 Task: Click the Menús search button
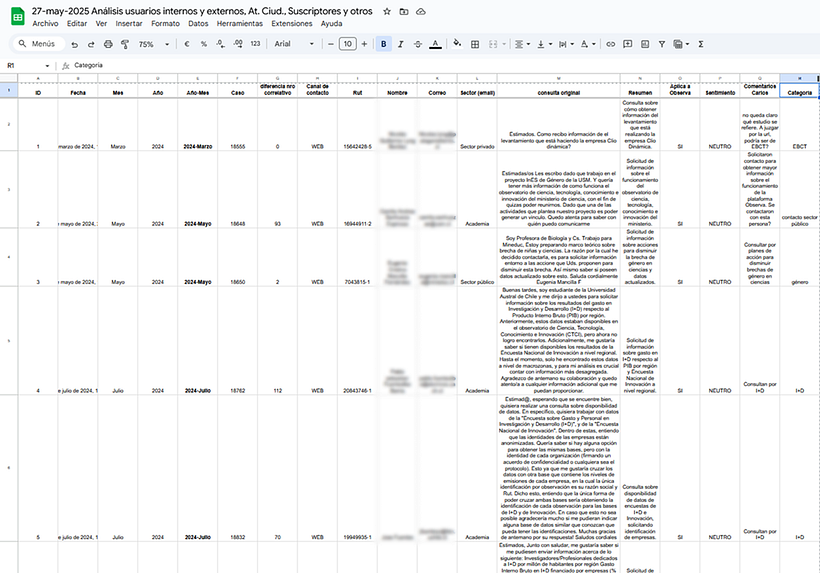35,44
